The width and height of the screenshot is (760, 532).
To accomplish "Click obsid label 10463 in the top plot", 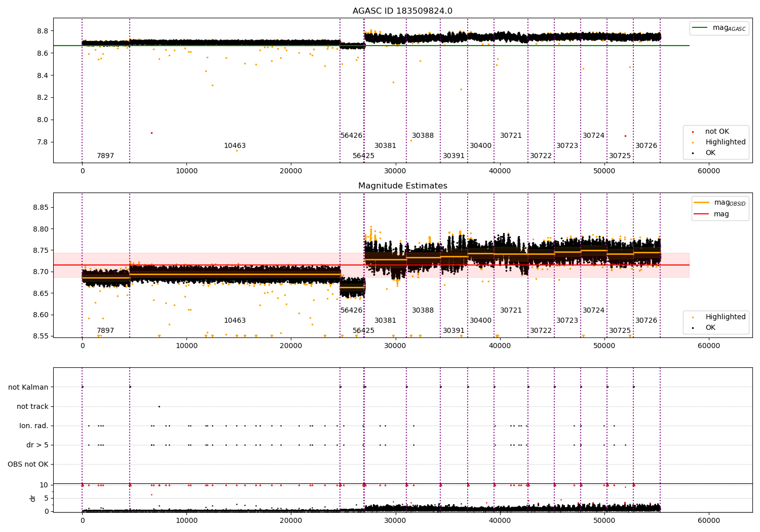I will point(235,146).
